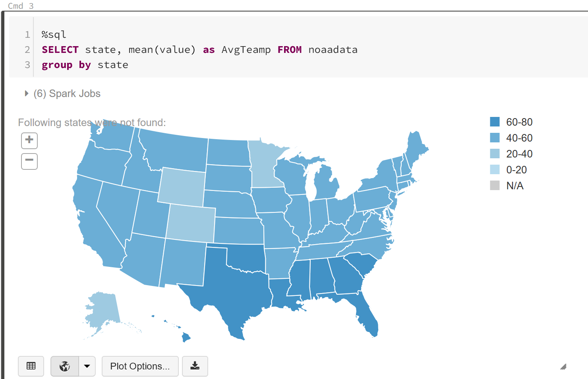Zoom in on the US map
The image size is (588, 379).
coord(29,140)
